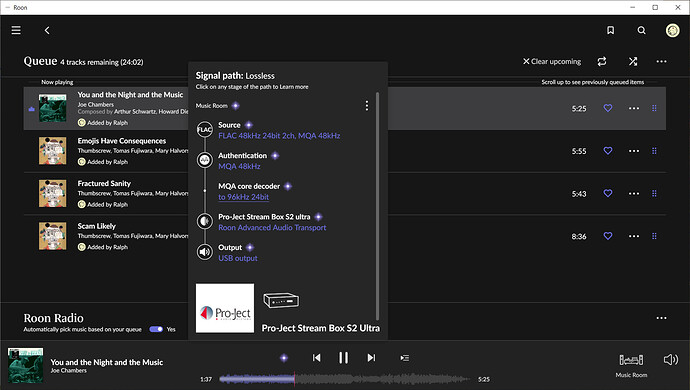Click the Fractured Sanity track title
The image size is (690, 390).
point(104,183)
